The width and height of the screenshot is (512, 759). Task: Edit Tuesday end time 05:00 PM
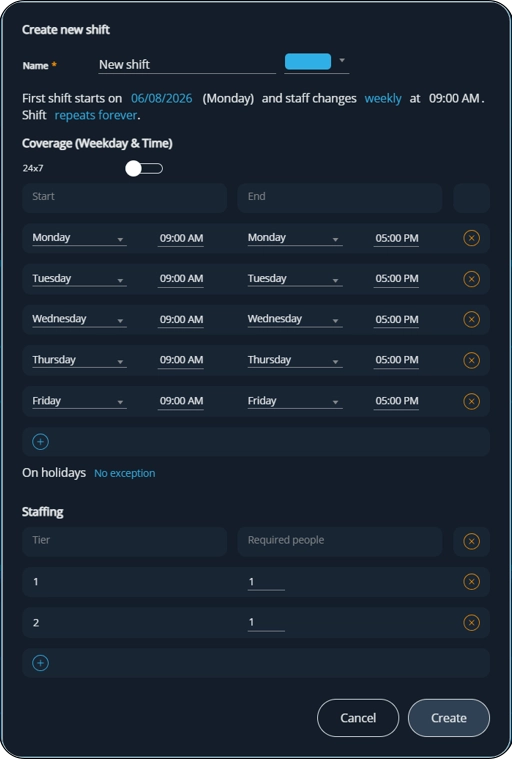396,279
